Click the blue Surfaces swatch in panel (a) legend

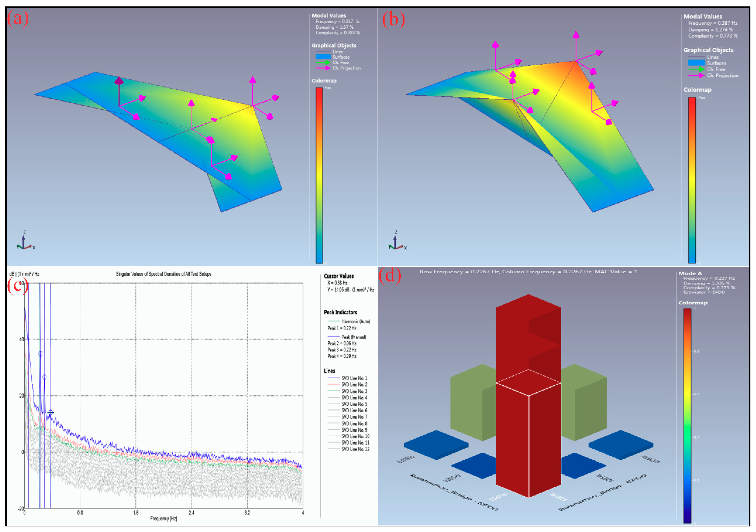(x=323, y=57)
